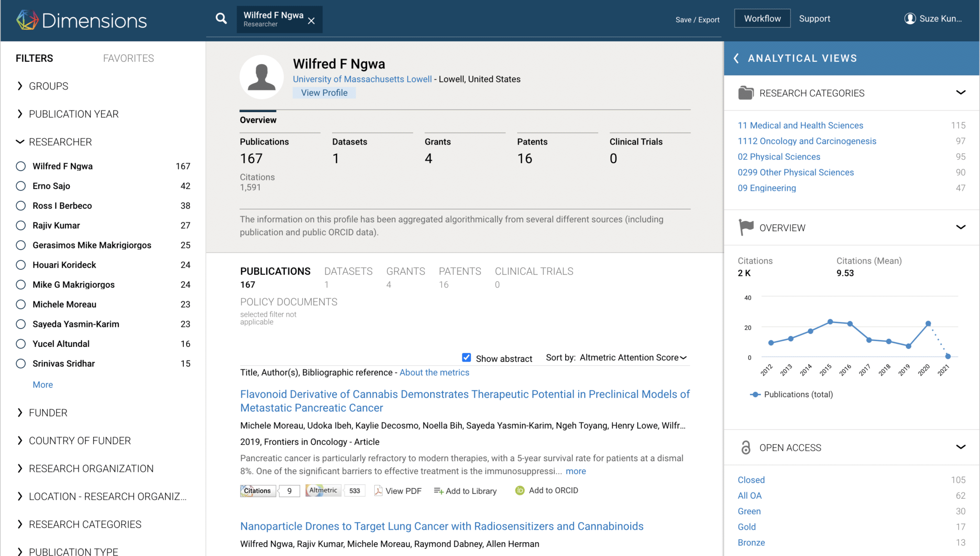
Task: Click the Open Access lock icon
Action: click(746, 447)
